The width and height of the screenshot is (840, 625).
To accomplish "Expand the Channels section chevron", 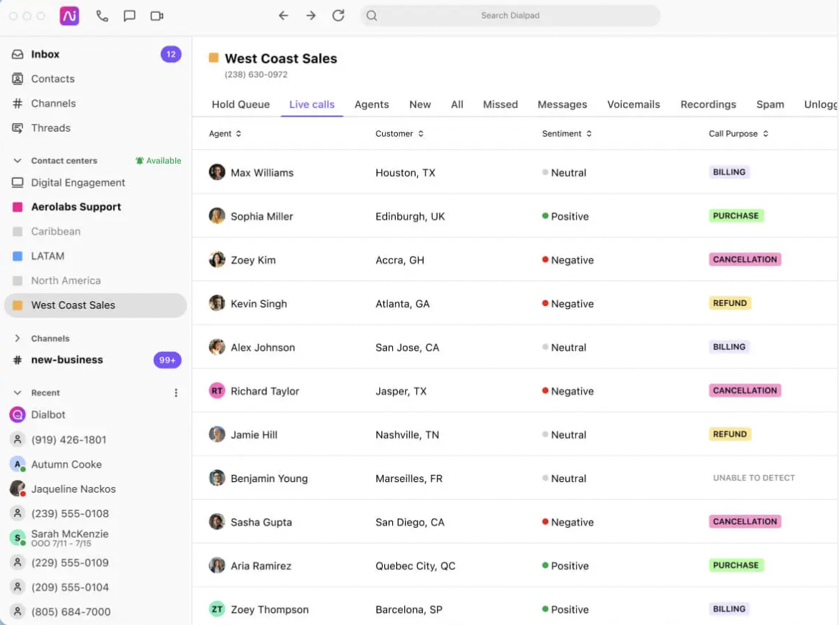I will (18, 338).
